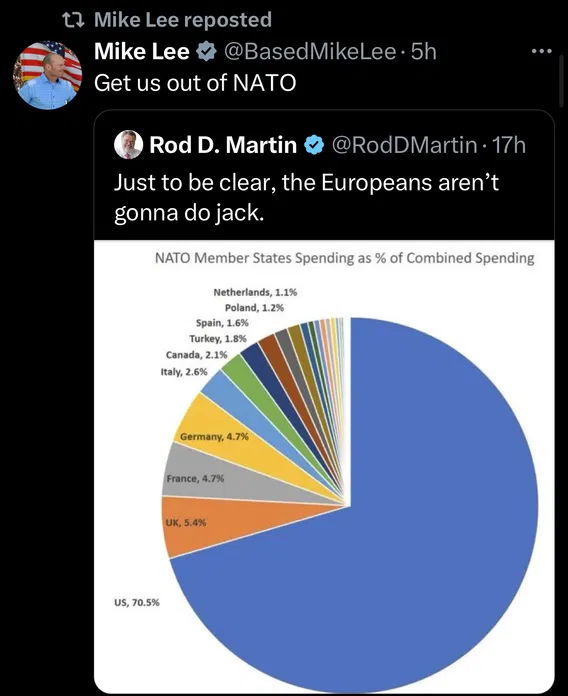Click Rod D. Martin's blue verified checkmark

(x=314, y=145)
